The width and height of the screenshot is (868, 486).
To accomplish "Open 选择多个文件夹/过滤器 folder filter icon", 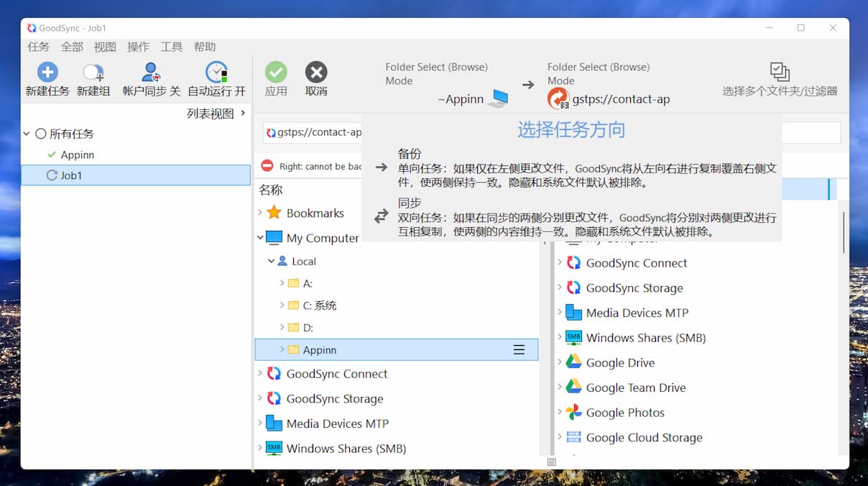I will click(779, 72).
